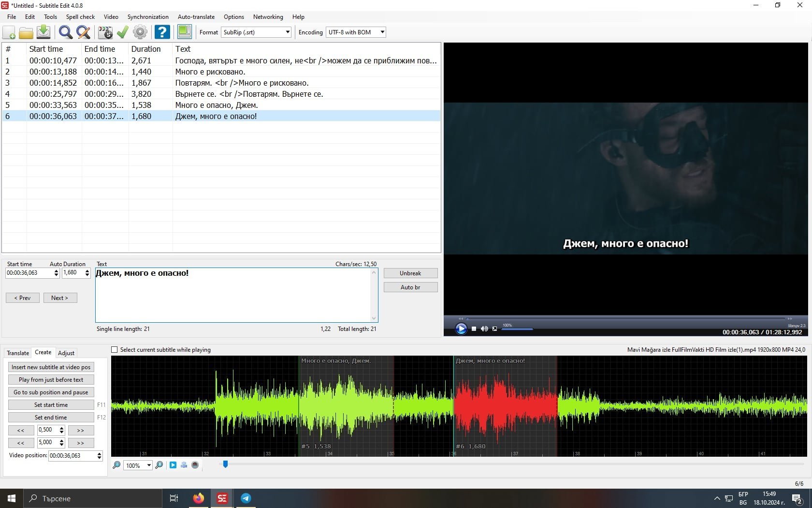Click the Save subtitle download icon
The image size is (812, 508).
(x=43, y=32)
